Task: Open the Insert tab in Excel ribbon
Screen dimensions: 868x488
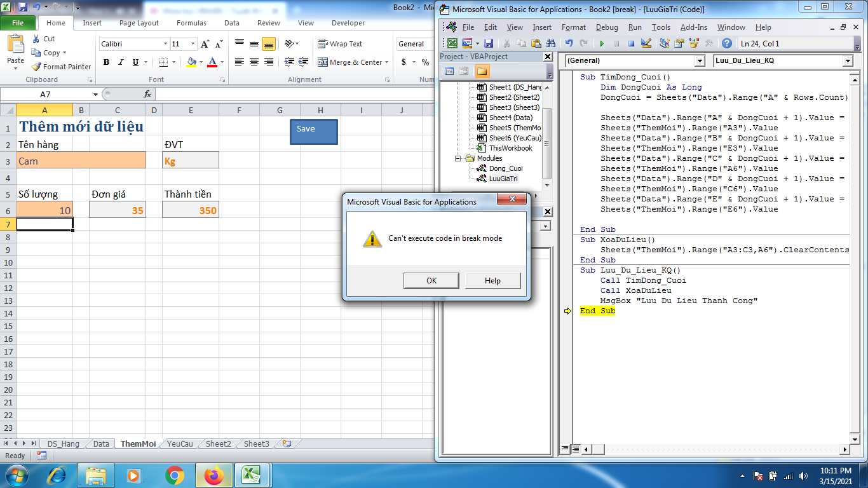Action: click(92, 23)
